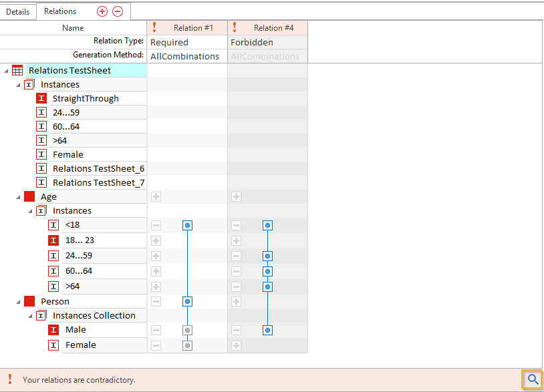Collapse the Age attribute node
Image resolution: width=544 pixels, height=392 pixels.
(x=18, y=197)
